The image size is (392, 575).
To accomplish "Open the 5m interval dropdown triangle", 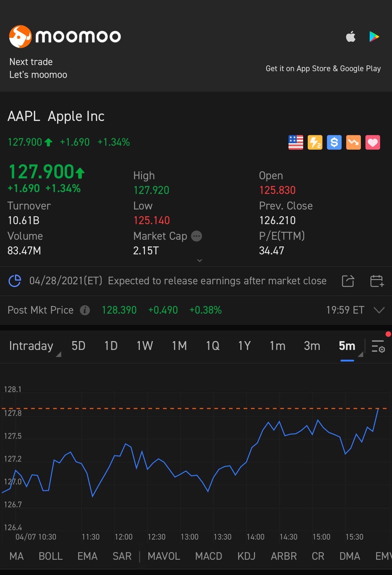I will click(360, 354).
